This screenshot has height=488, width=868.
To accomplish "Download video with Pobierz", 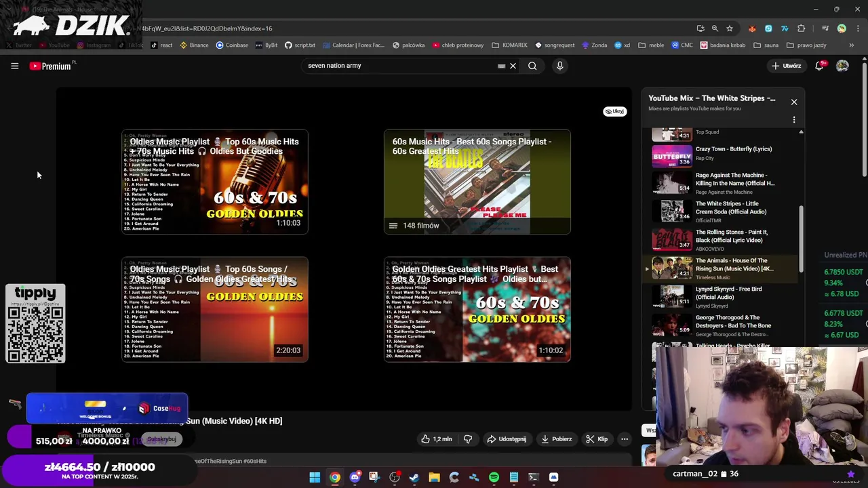I will (x=556, y=439).
